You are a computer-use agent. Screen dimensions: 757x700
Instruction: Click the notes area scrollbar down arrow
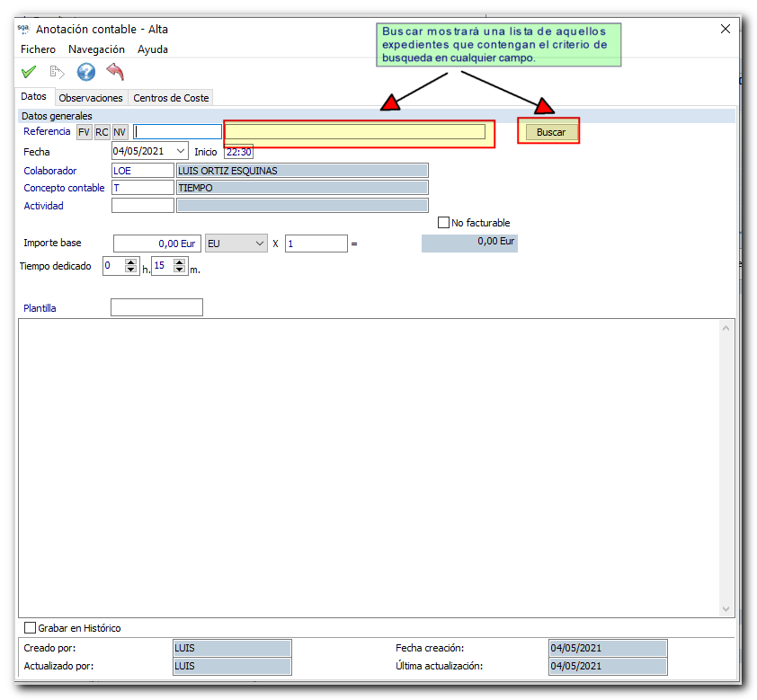coord(727,608)
